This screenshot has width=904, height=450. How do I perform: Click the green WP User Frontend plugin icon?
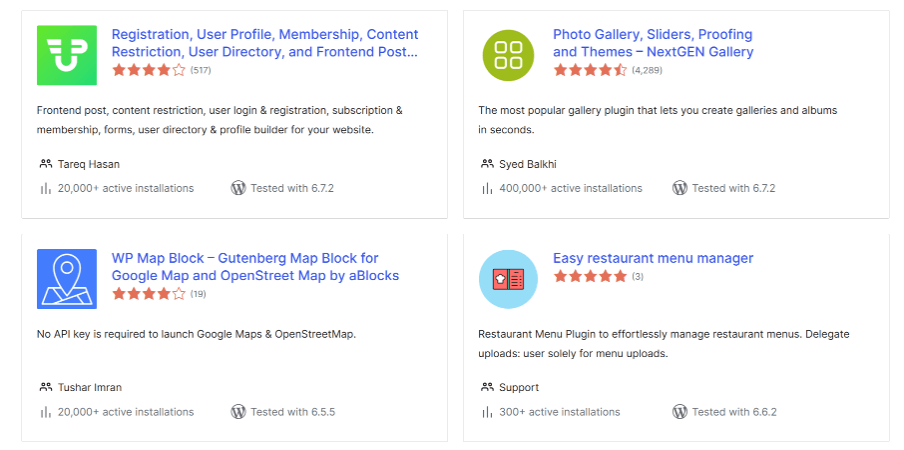click(x=67, y=55)
